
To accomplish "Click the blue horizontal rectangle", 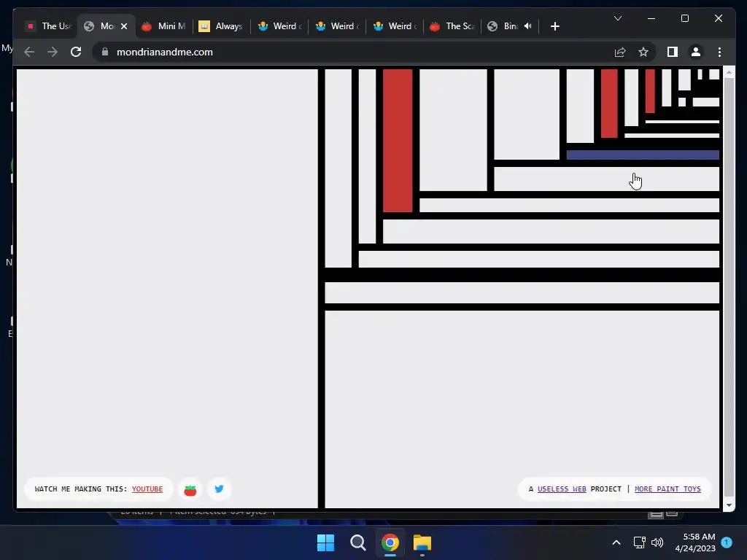I will pos(643,155).
